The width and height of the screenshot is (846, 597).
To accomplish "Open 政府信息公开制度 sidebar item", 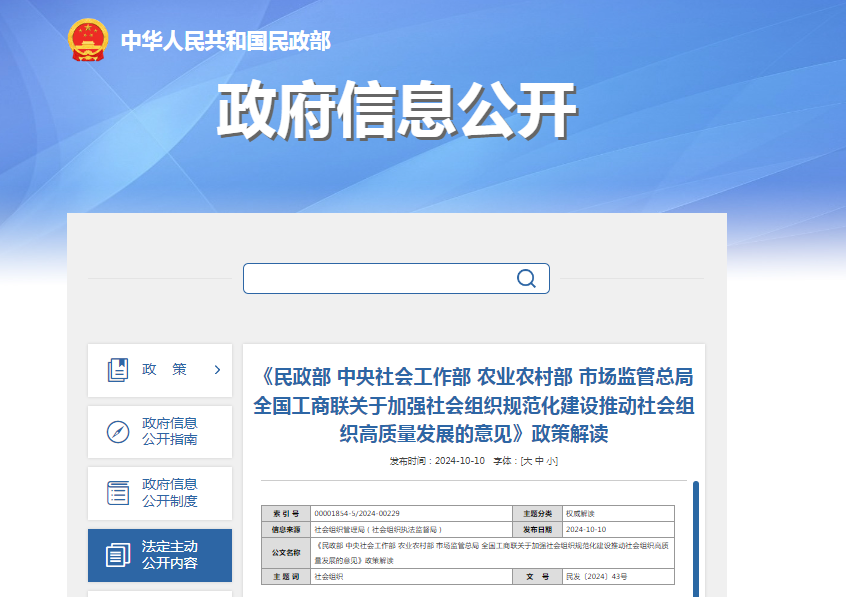I will pos(160,493).
